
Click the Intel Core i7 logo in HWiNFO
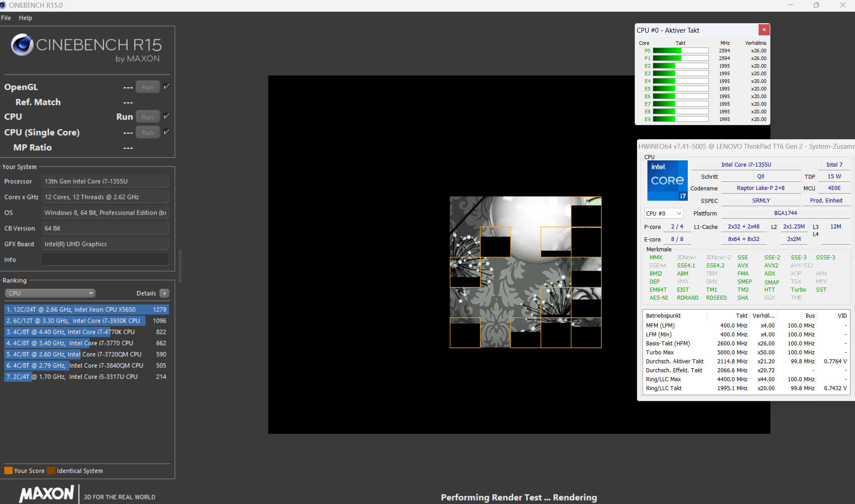point(667,181)
